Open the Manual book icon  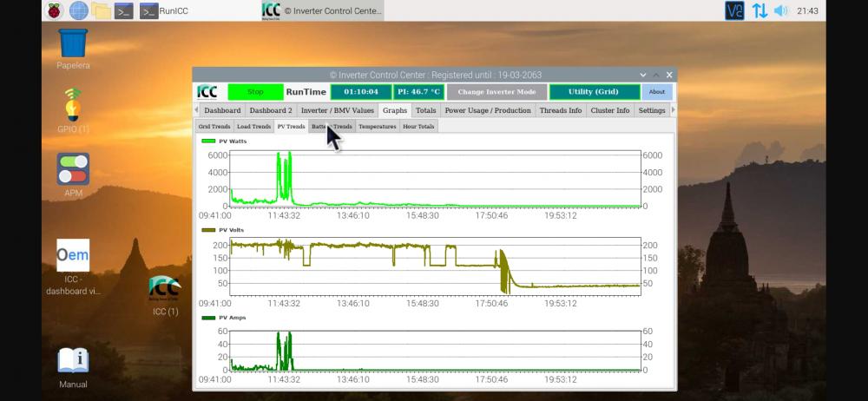[73, 368]
